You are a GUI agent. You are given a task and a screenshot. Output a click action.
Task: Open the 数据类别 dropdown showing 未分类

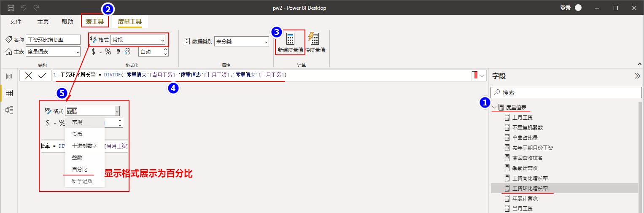coord(242,41)
